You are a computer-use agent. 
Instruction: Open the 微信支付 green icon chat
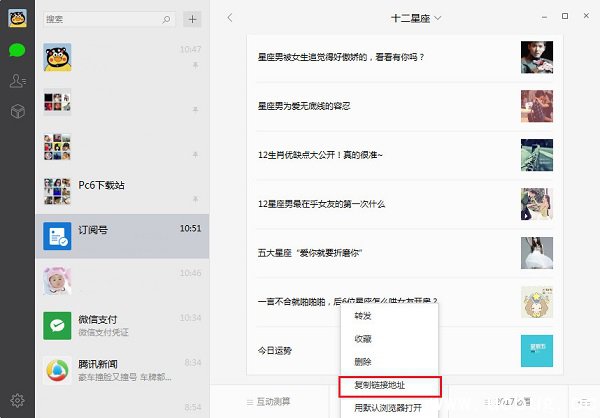tap(122, 326)
